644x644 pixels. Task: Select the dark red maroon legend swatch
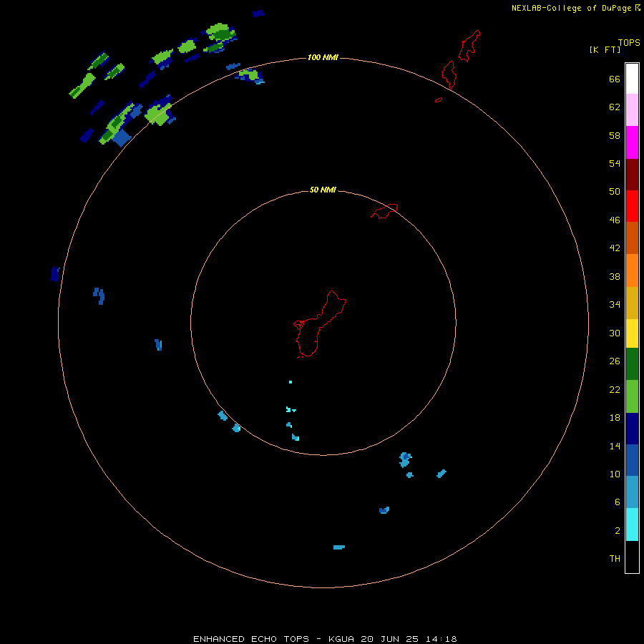(x=632, y=175)
